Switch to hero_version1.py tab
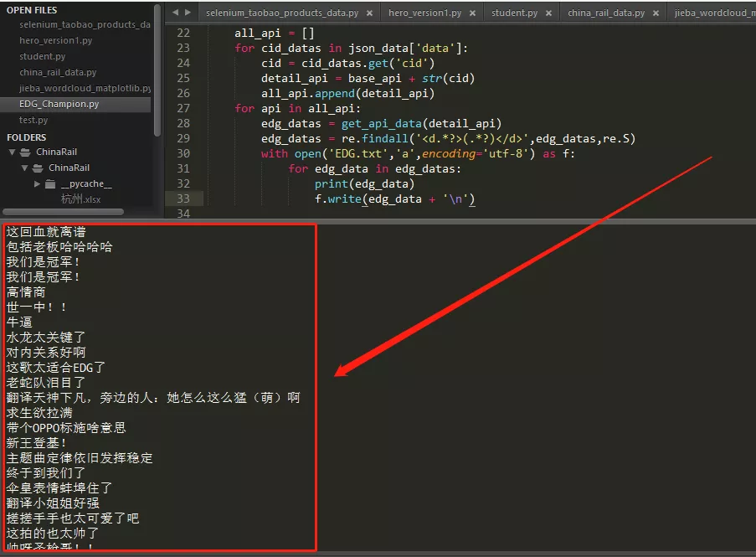This screenshot has width=756, height=557. [x=424, y=13]
